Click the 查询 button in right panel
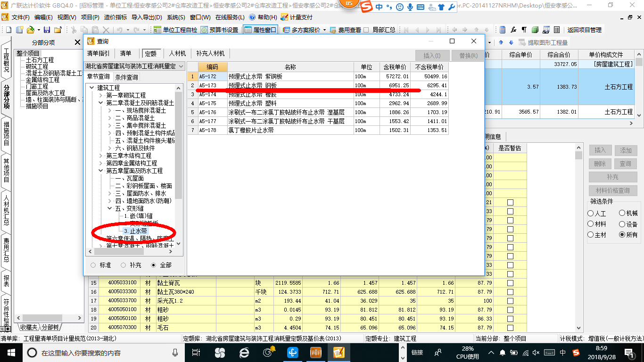 626,164
